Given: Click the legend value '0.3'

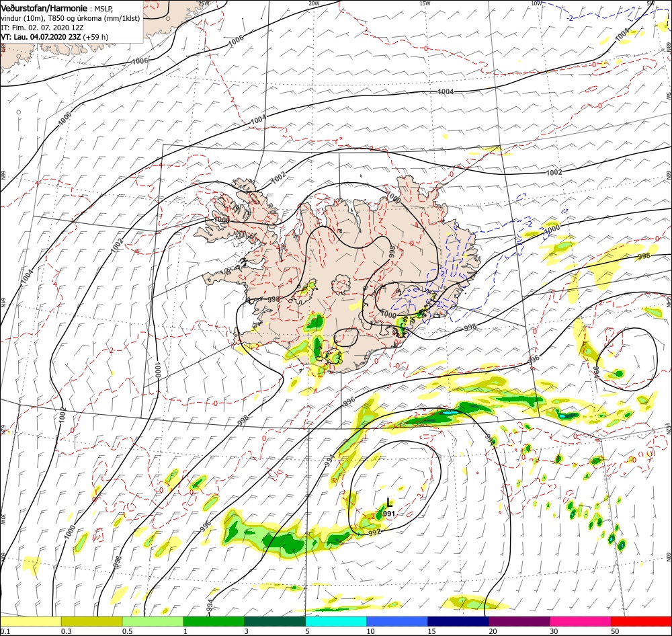Looking at the screenshot, I should tap(67, 631).
